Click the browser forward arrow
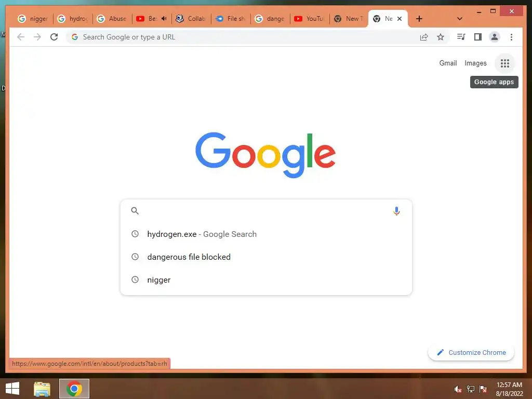 [37, 37]
